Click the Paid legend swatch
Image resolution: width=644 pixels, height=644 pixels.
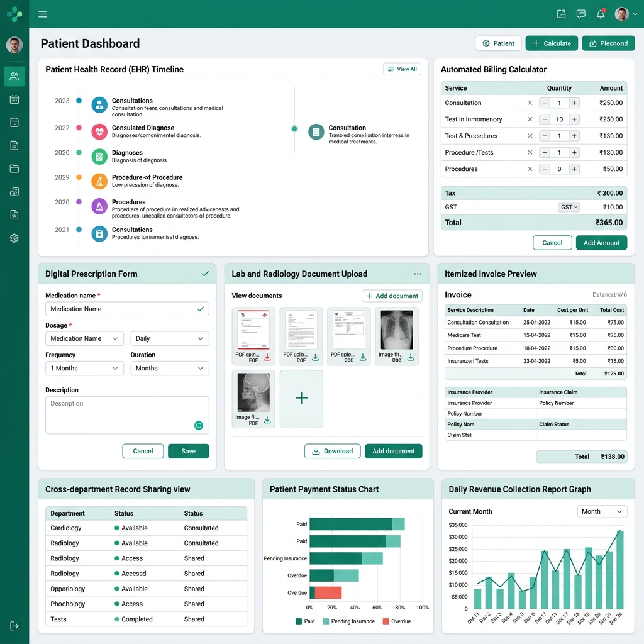tap(299, 621)
